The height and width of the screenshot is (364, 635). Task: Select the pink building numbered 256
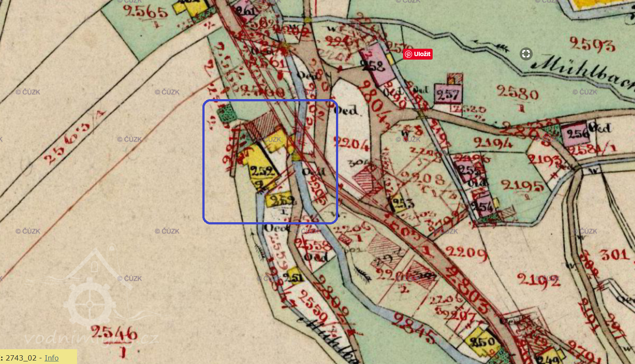point(577,134)
